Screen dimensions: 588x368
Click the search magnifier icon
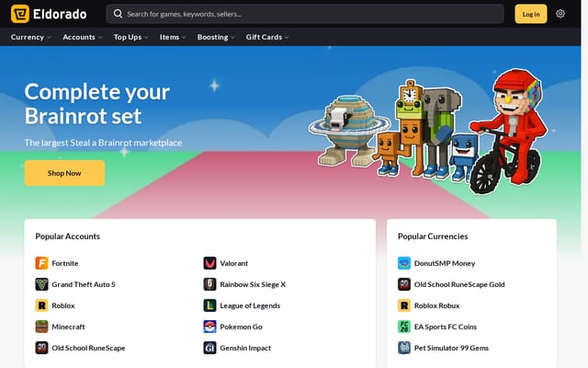point(118,14)
